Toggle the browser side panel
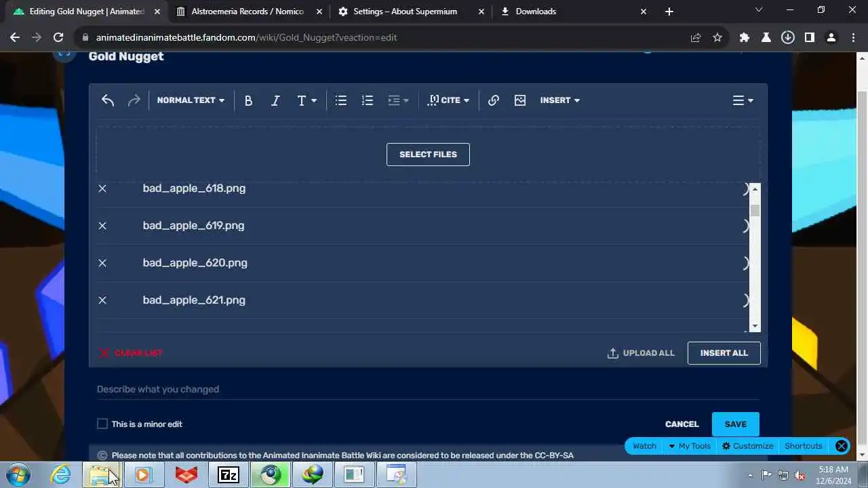868x488 pixels. click(810, 38)
